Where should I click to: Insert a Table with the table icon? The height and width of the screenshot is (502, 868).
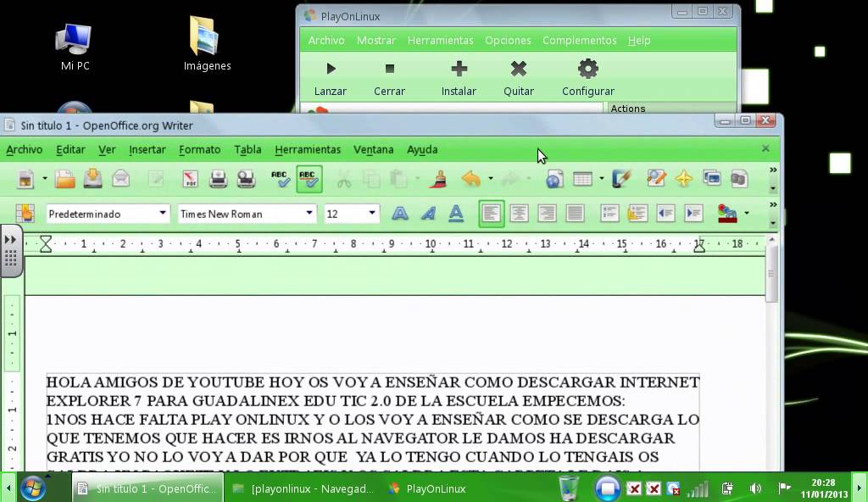[582, 179]
